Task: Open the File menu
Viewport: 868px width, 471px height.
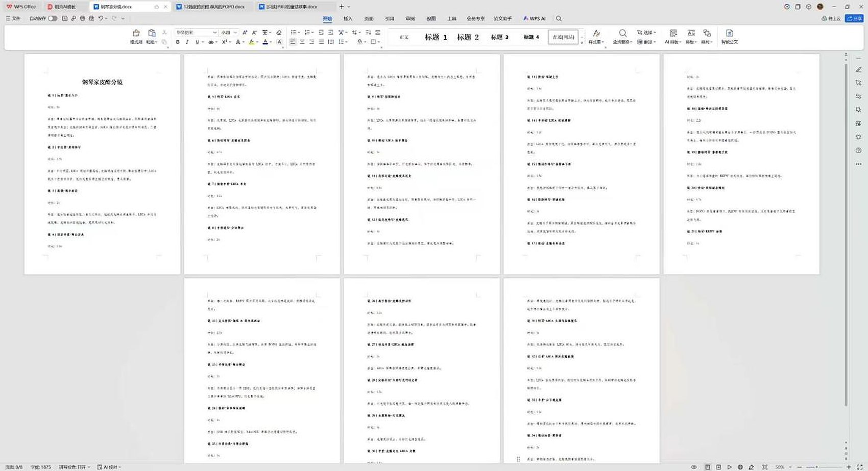Action: [x=13, y=18]
